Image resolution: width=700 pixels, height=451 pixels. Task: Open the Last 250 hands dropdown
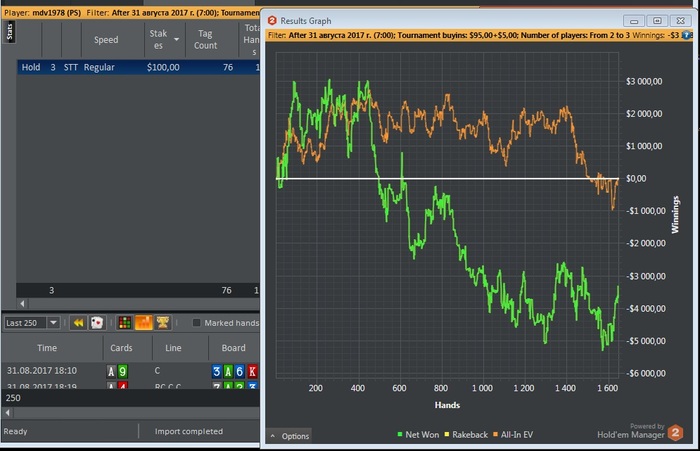pyautogui.click(x=53, y=322)
